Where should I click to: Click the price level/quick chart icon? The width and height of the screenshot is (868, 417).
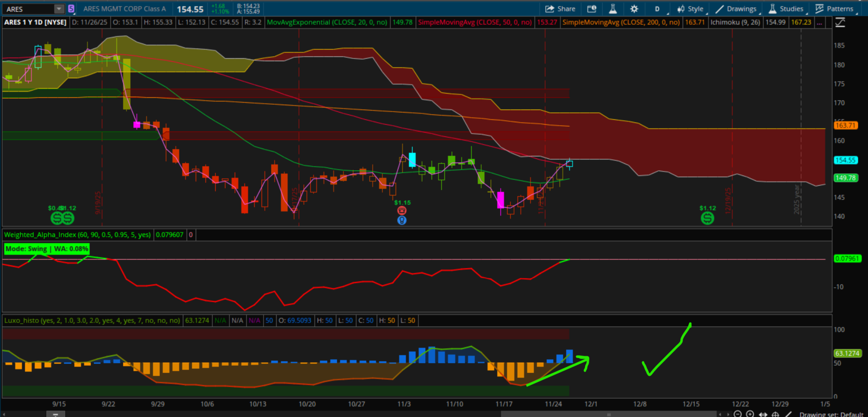pyautogui.click(x=592, y=9)
